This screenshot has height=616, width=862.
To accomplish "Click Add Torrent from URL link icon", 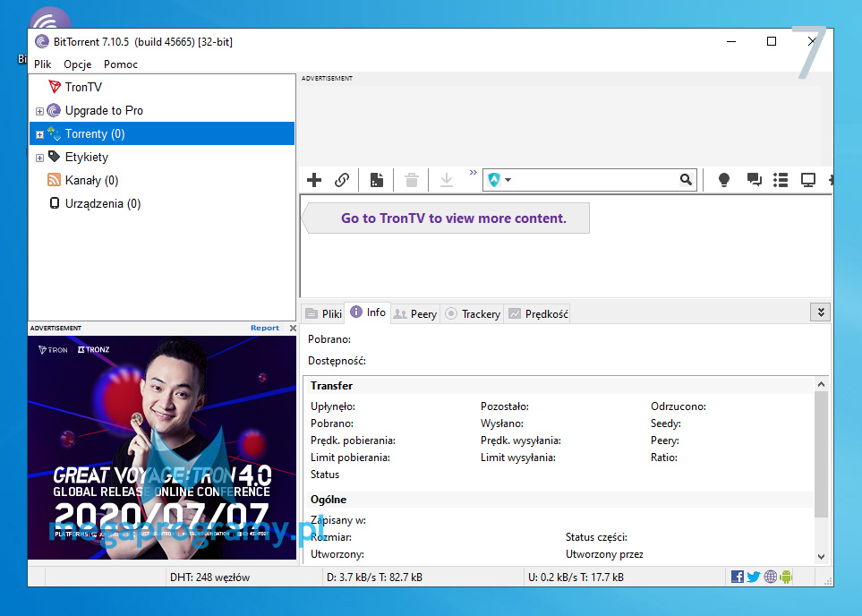I will point(342,180).
